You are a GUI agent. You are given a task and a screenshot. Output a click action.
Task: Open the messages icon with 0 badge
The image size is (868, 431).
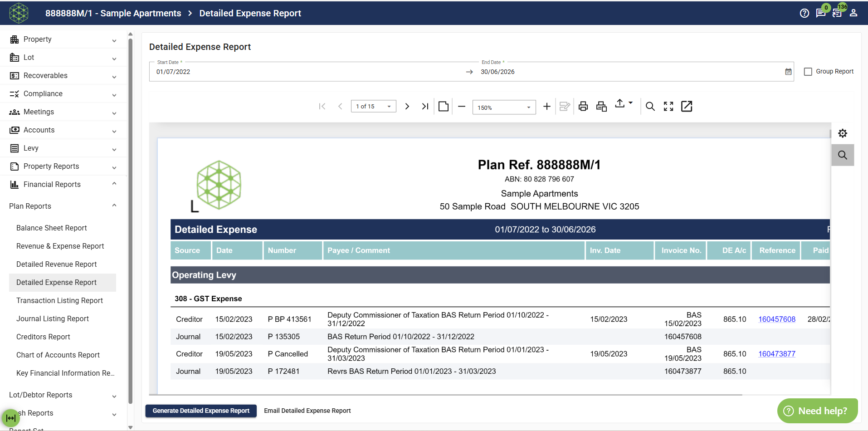coord(821,13)
